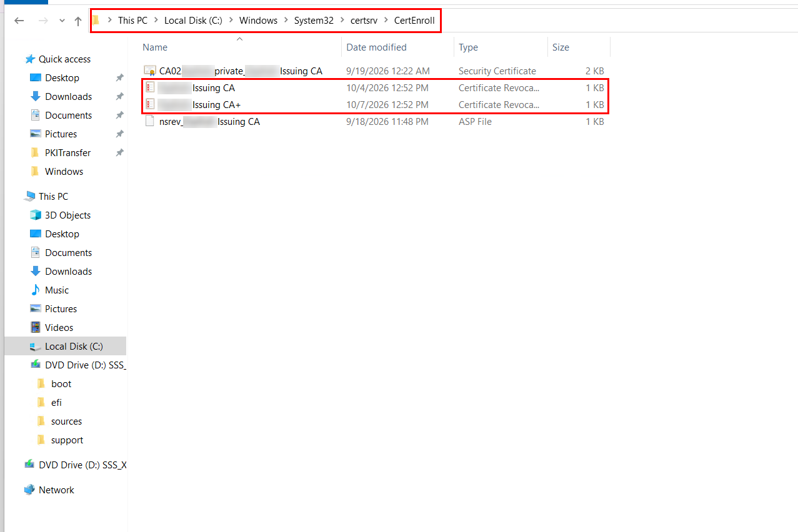Image resolution: width=798 pixels, height=532 pixels.
Task: Click the CRL icon for 10/7/2026 file
Action: pos(149,104)
